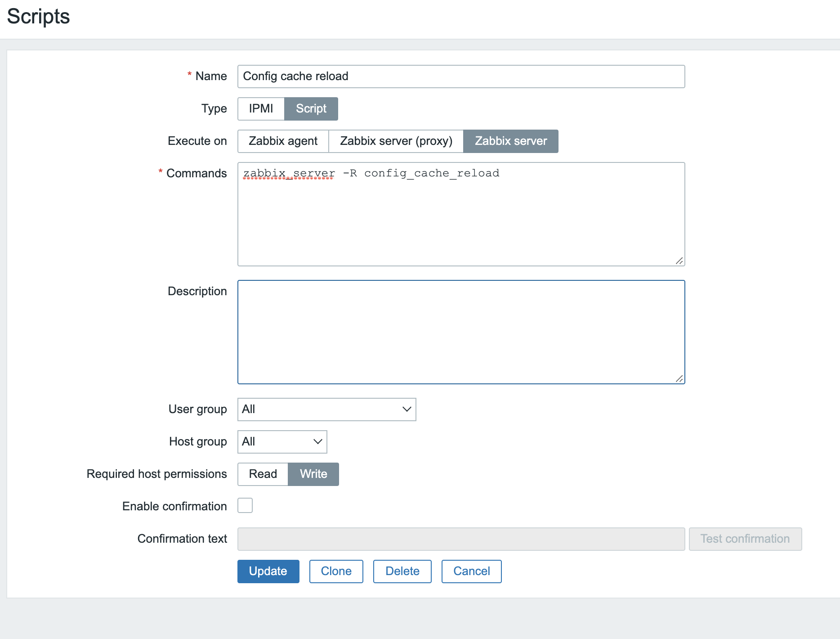Open the User group dropdown
The height and width of the screenshot is (639, 840).
click(326, 409)
